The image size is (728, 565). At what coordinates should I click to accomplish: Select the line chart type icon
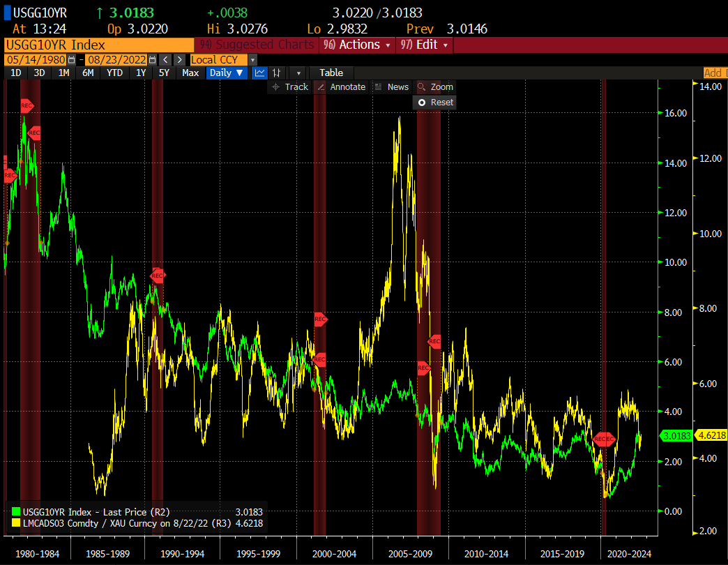point(259,73)
